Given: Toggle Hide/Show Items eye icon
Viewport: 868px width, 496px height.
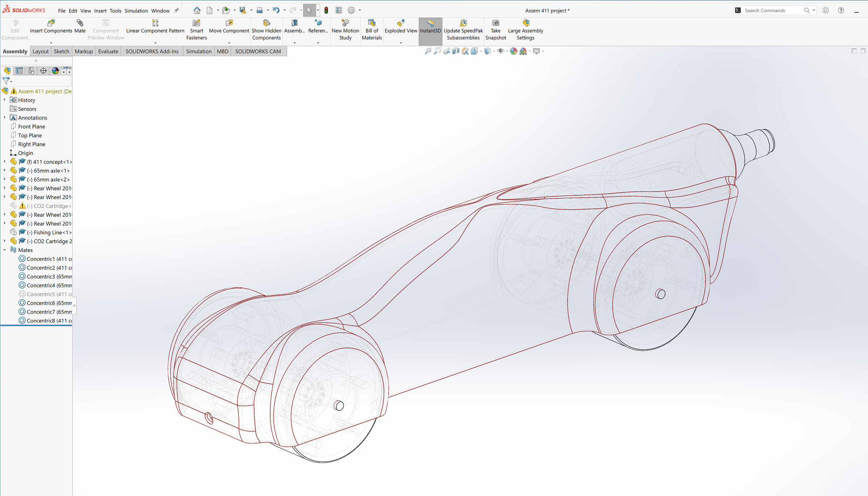Looking at the screenshot, I should [501, 51].
